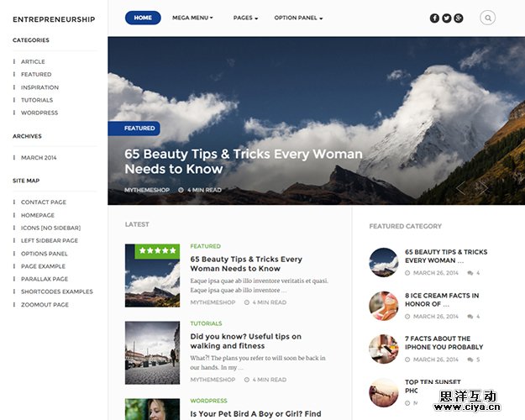The width and height of the screenshot is (525, 420).
Task: Open round thumbnail for Top Ten Sunset
Action: click(x=384, y=392)
